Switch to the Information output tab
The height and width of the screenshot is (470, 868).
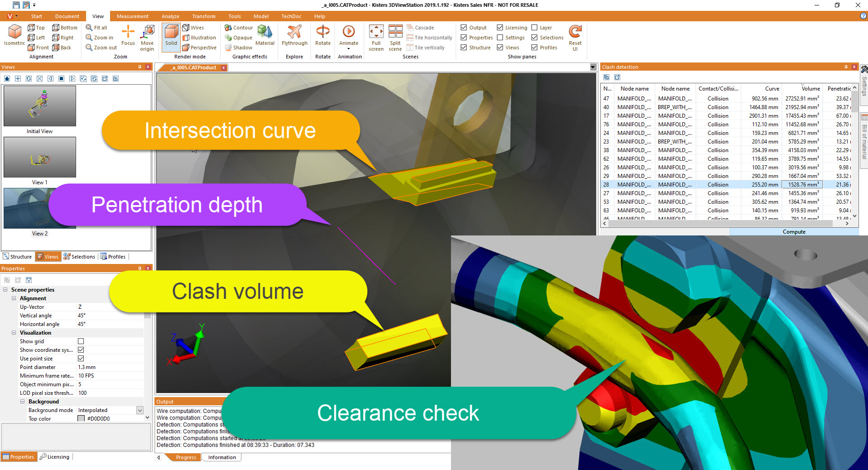click(x=222, y=457)
